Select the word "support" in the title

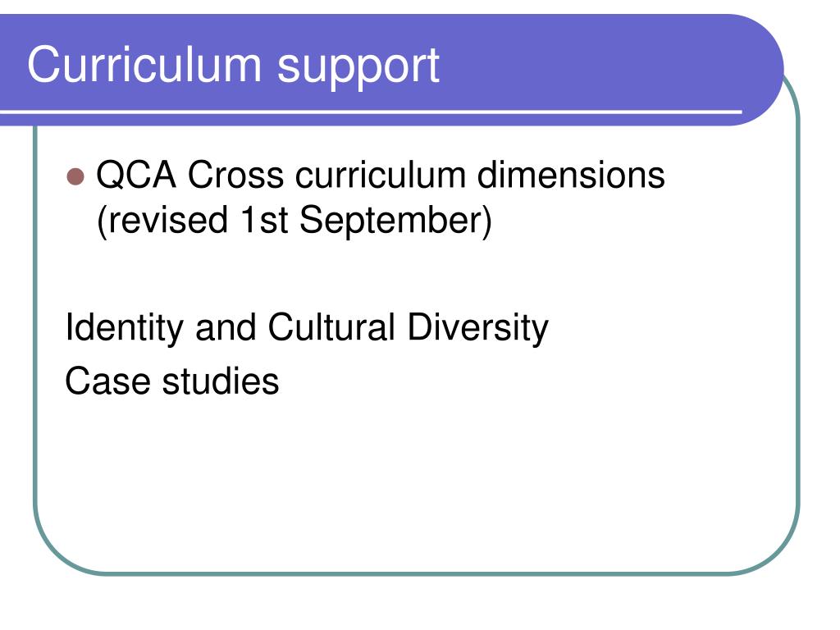tap(358, 68)
